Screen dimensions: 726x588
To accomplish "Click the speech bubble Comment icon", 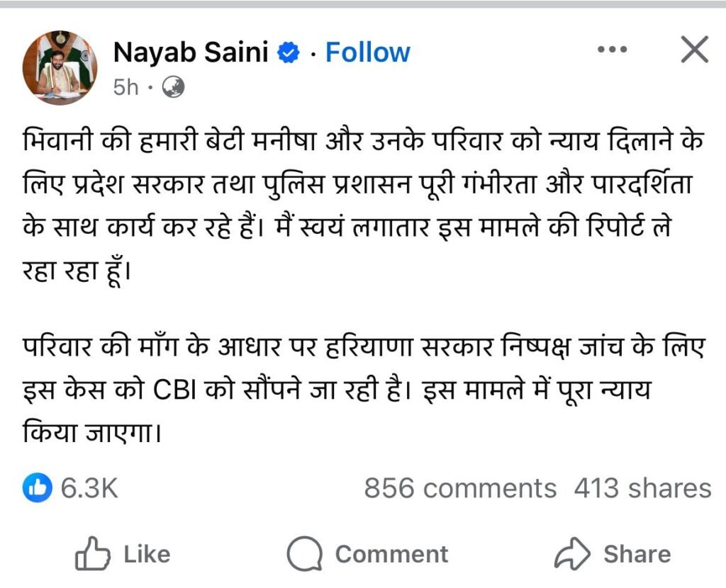I will pos(305,554).
